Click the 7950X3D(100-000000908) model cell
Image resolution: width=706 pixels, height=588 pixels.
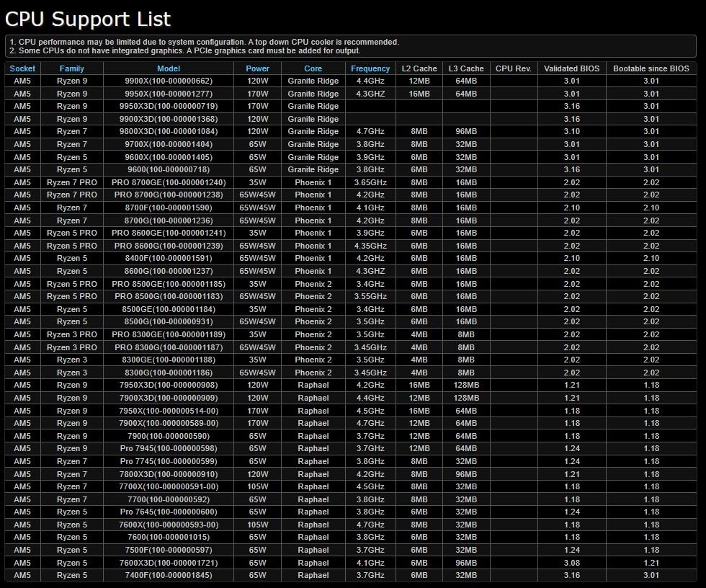(x=168, y=386)
